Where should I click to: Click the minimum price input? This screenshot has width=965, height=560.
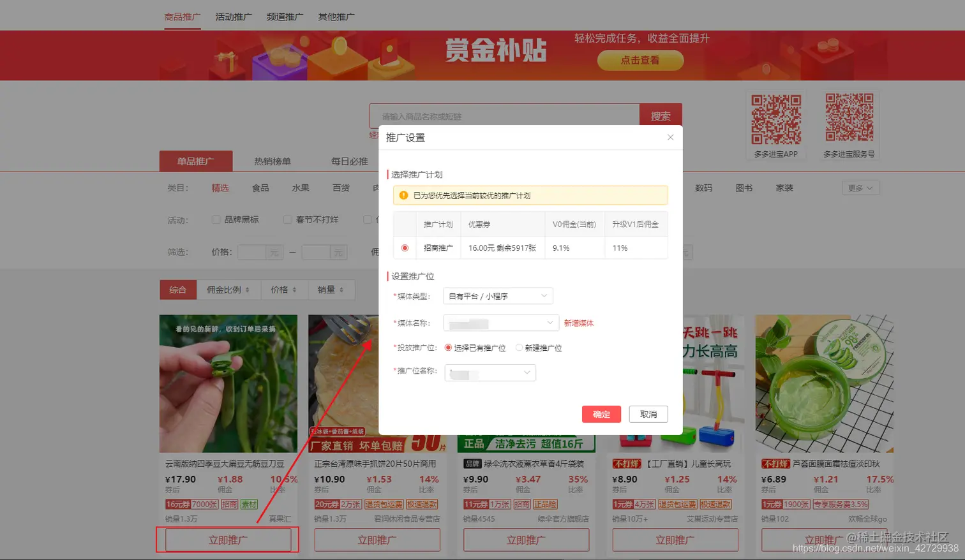point(251,252)
